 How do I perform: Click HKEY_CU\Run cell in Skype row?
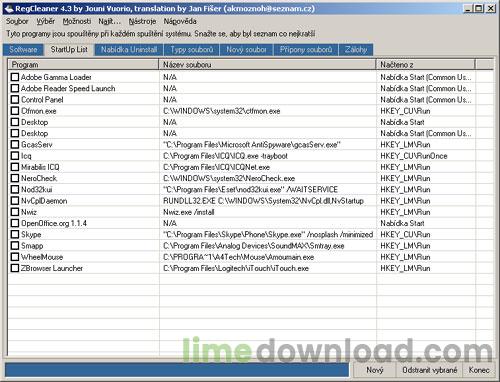click(405, 234)
